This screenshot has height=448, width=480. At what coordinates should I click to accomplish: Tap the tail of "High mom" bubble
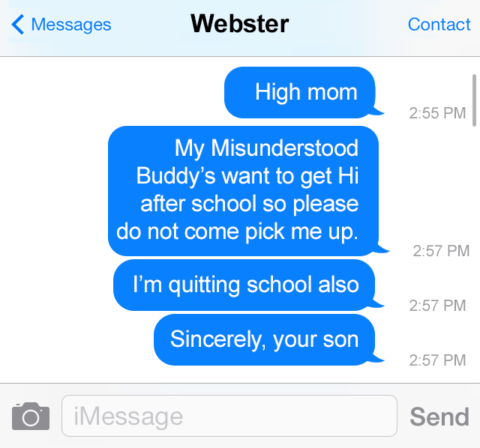pos(377,111)
